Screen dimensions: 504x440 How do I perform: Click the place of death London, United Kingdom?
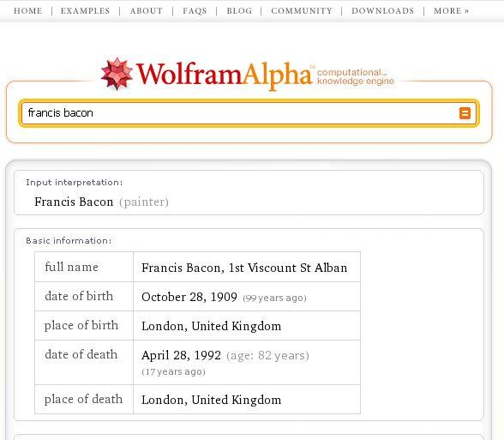click(212, 400)
